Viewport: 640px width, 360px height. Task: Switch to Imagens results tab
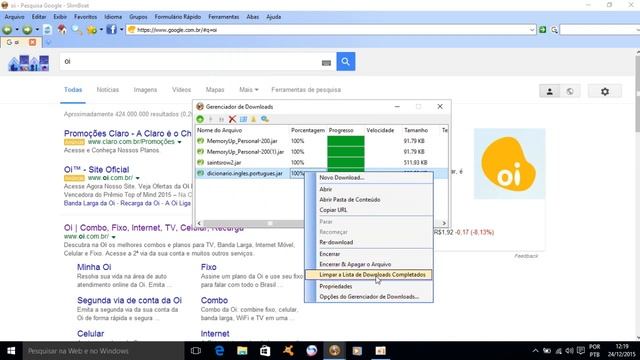point(145,90)
